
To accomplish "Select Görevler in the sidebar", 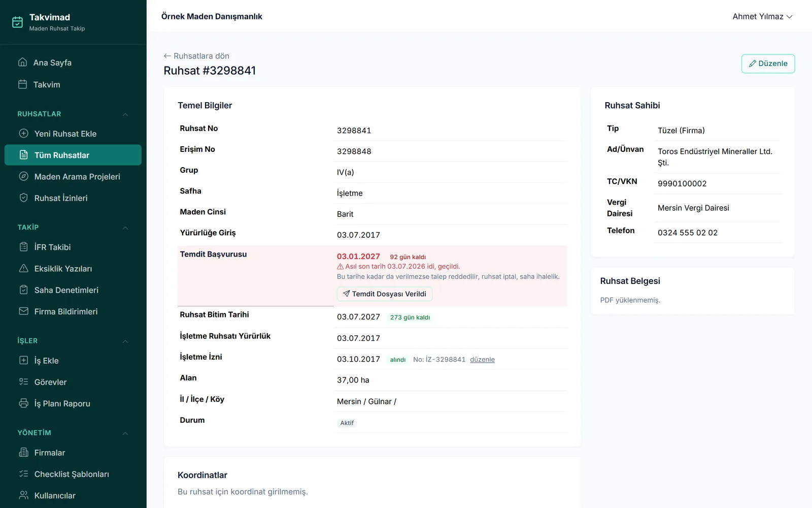I will [73, 382].
